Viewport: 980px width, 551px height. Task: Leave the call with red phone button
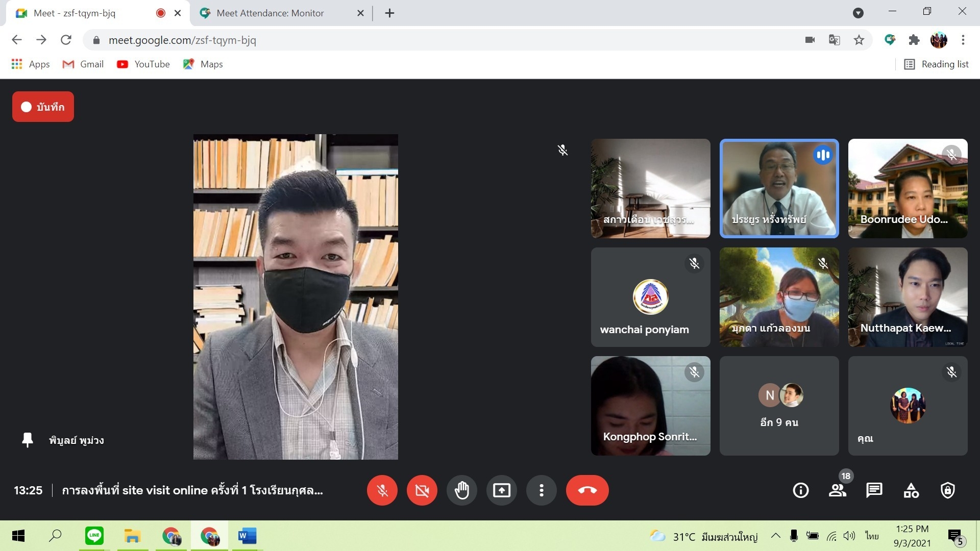point(587,490)
